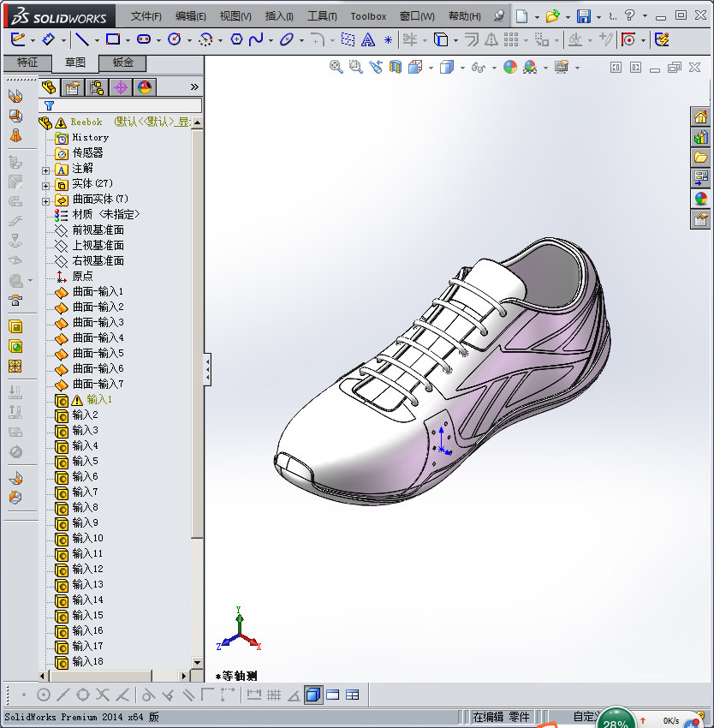Switch to the 特征 tab
This screenshot has width=714, height=728.
(27, 63)
